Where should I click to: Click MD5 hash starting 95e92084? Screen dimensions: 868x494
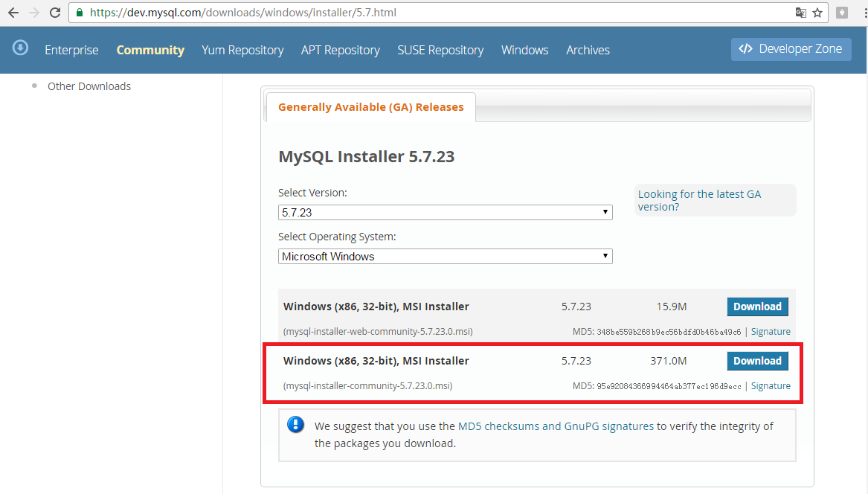click(x=669, y=387)
